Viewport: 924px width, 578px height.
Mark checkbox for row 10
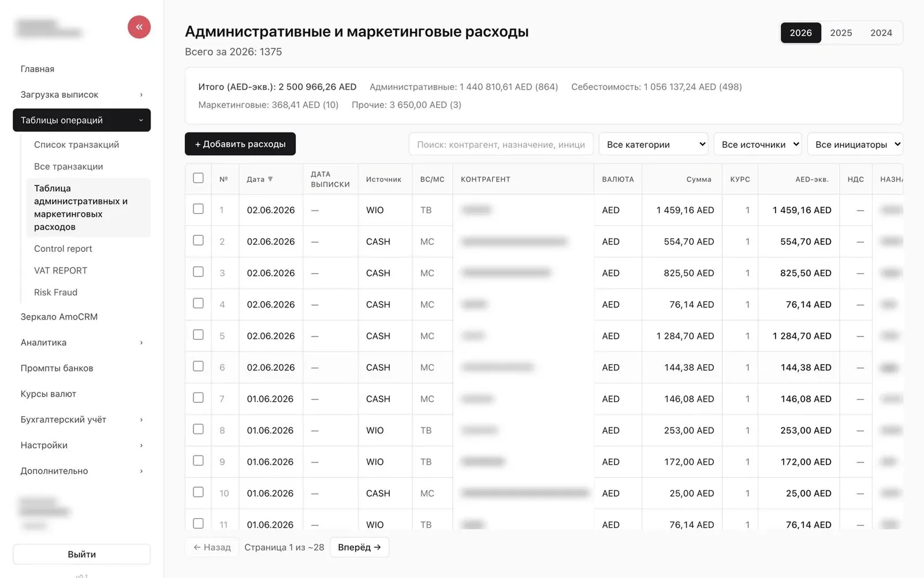point(198,492)
